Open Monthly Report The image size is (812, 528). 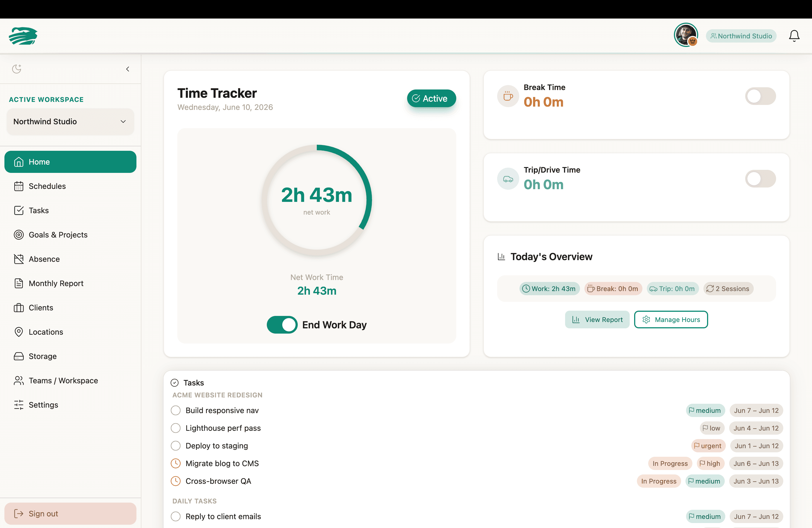[x=70, y=283]
